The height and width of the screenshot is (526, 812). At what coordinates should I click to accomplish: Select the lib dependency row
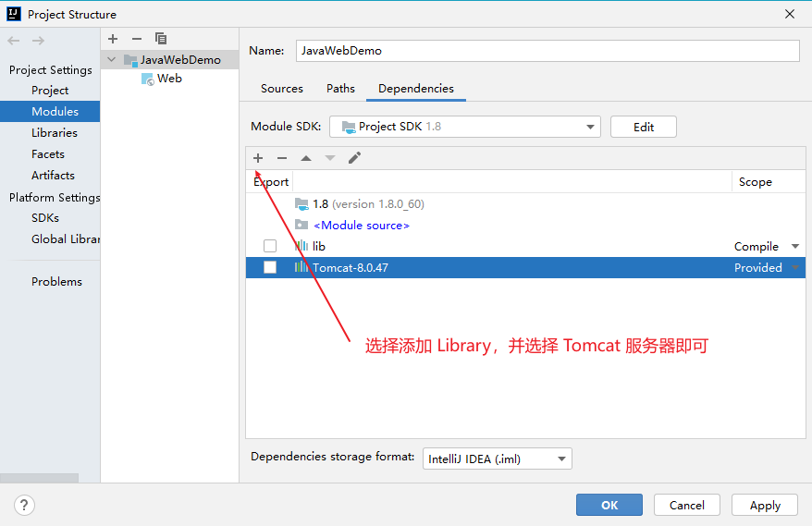click(x=525, y=247)
